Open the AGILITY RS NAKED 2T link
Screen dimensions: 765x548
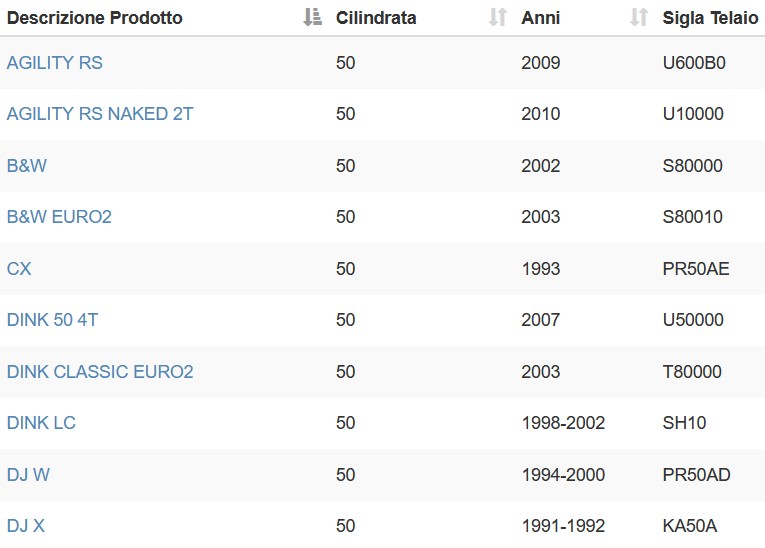point(100,114)
